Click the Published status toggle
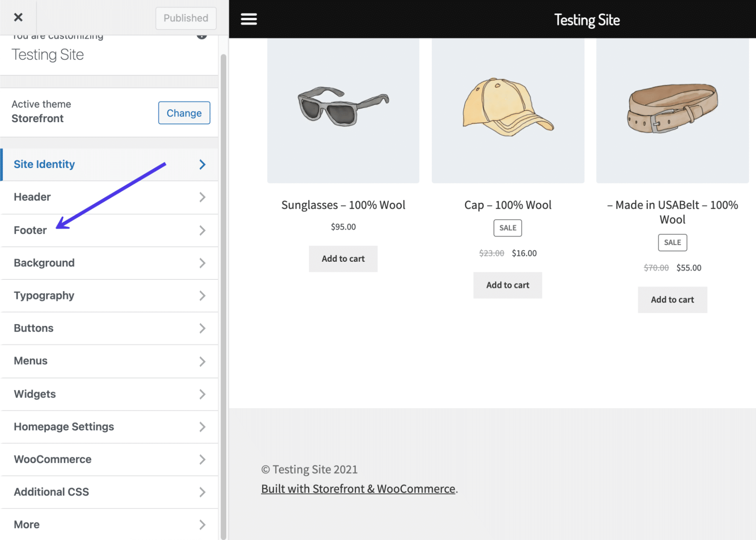This screenshot has height=540, width=756. coord(186,17)
